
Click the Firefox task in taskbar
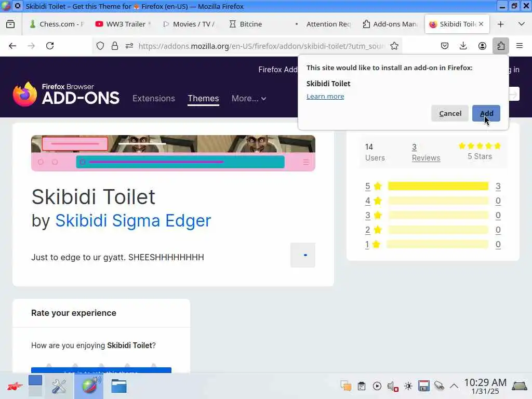(x=89, y=386)
